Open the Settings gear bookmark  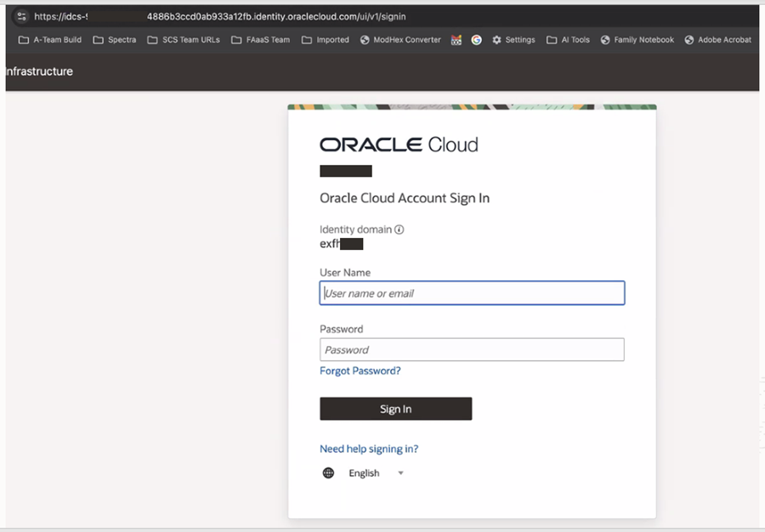click(x=513, y=40)
